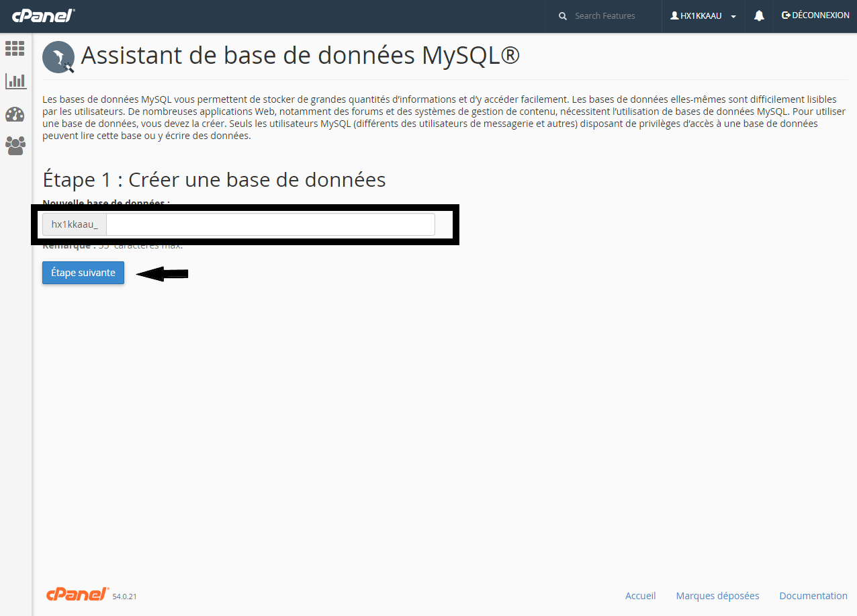Open the Accueil footer link
Viewport: 857px width, 616px height.
pyautogui.click(x=641, y=596)
